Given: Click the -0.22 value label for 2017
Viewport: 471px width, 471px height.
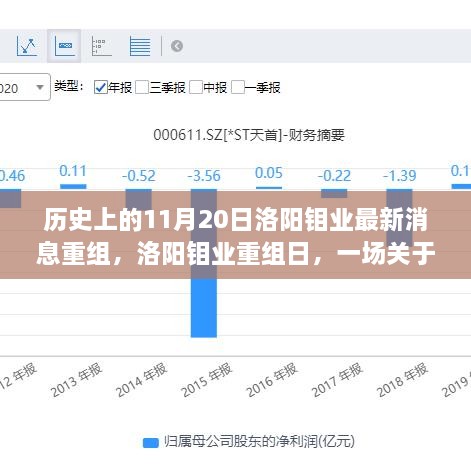Looking at the screenshot, I should 334,176.
